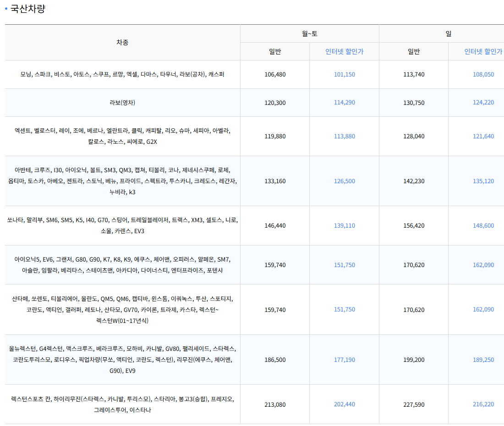Click the discount price 202,440

tap(344, 404)
